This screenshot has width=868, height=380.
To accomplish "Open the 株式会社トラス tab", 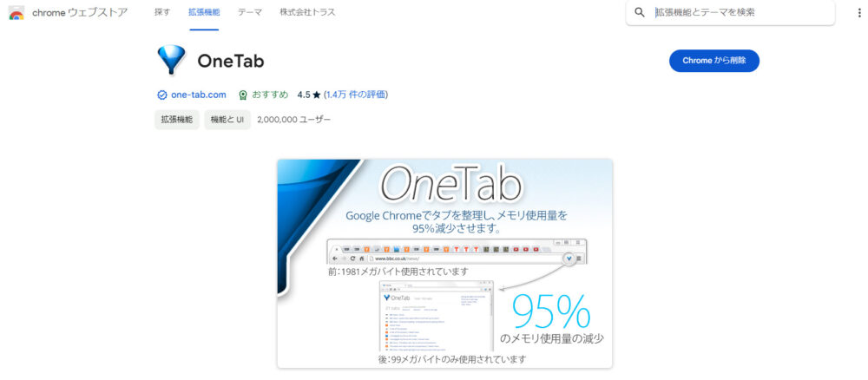I will 308,12.
